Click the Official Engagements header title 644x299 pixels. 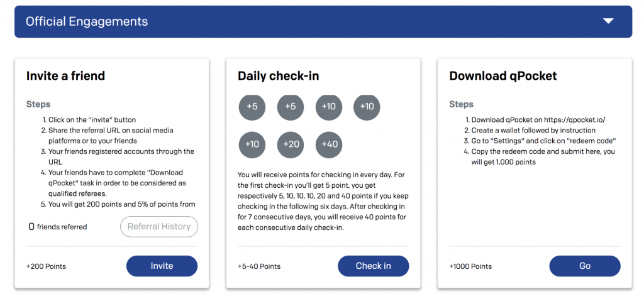87,21
